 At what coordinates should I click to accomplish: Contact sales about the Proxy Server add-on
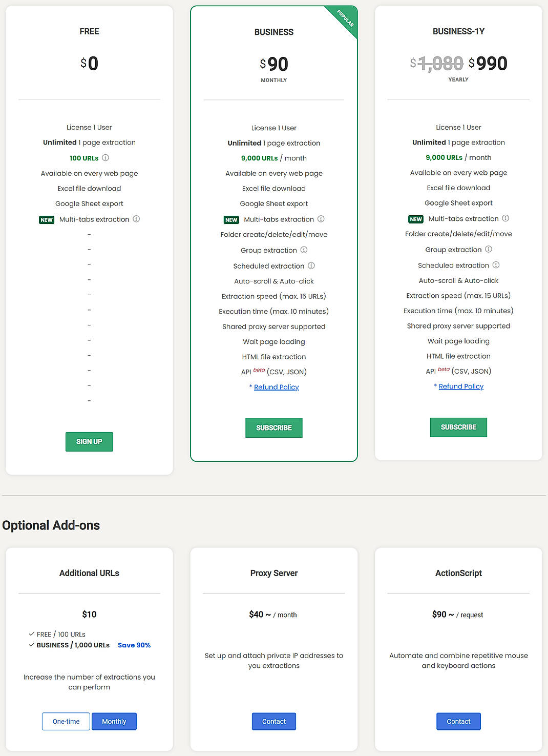tap(273, 721)
